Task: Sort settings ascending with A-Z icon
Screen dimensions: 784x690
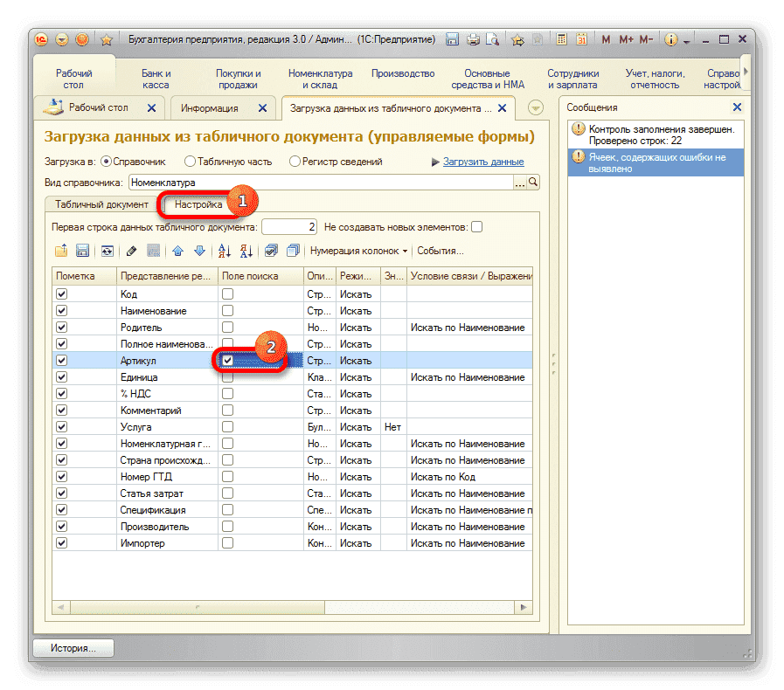Action: [224, 251]
